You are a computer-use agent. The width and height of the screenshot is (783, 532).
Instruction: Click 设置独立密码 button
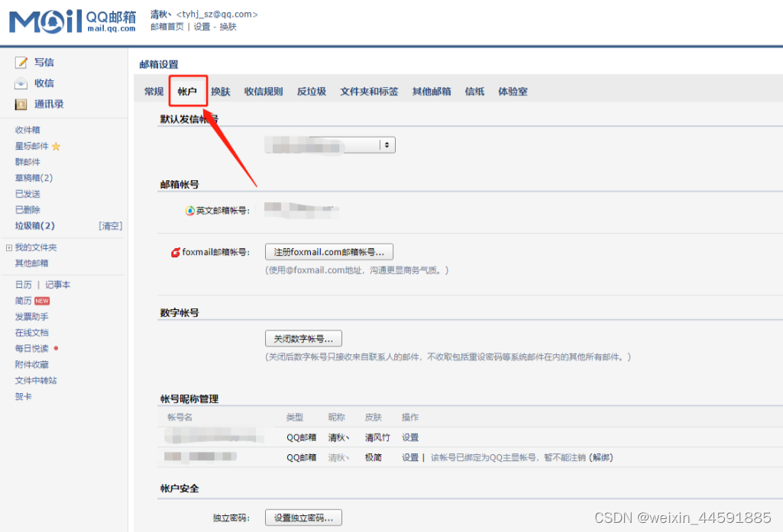tap(303, 517)
